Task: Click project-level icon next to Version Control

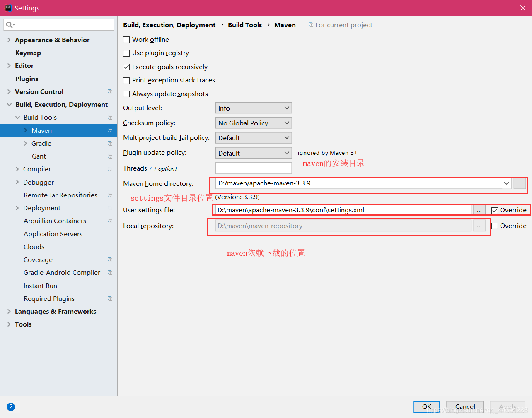Action: click(110, 91)
